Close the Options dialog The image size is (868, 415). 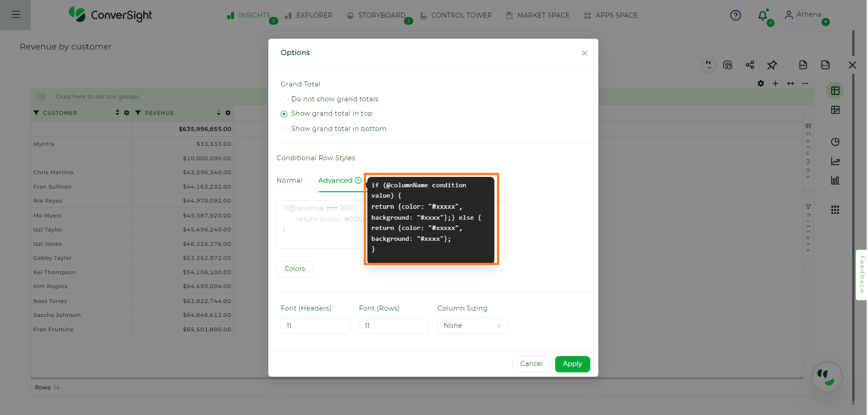[584, 53]
